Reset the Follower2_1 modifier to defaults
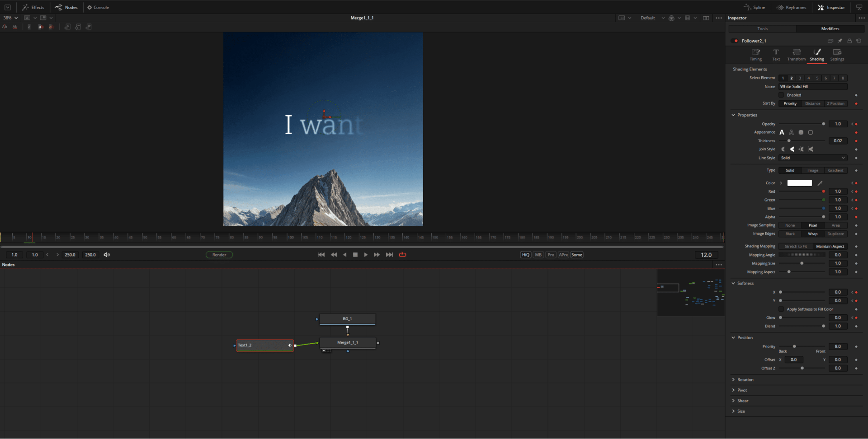Screen dimensions: 868x439 [859, 41]
